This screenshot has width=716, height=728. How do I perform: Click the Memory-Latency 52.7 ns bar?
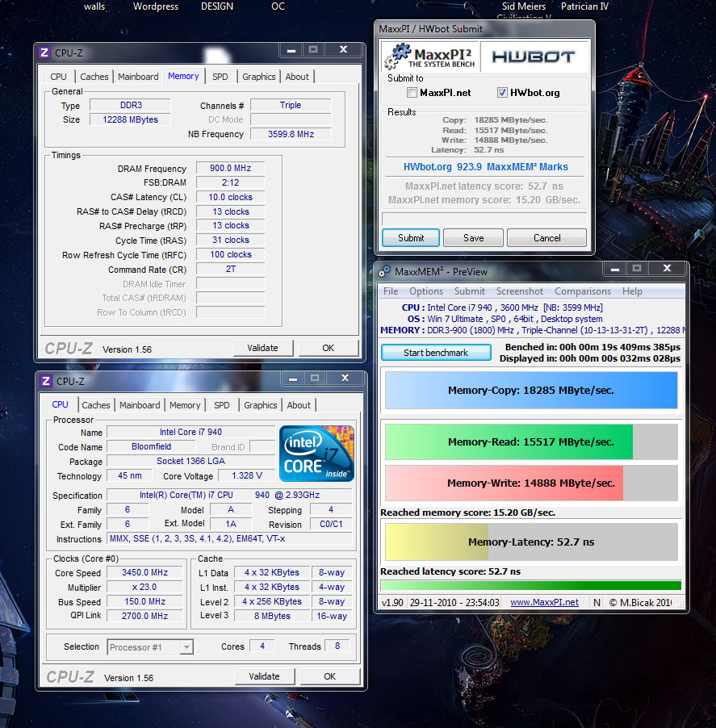531,542
